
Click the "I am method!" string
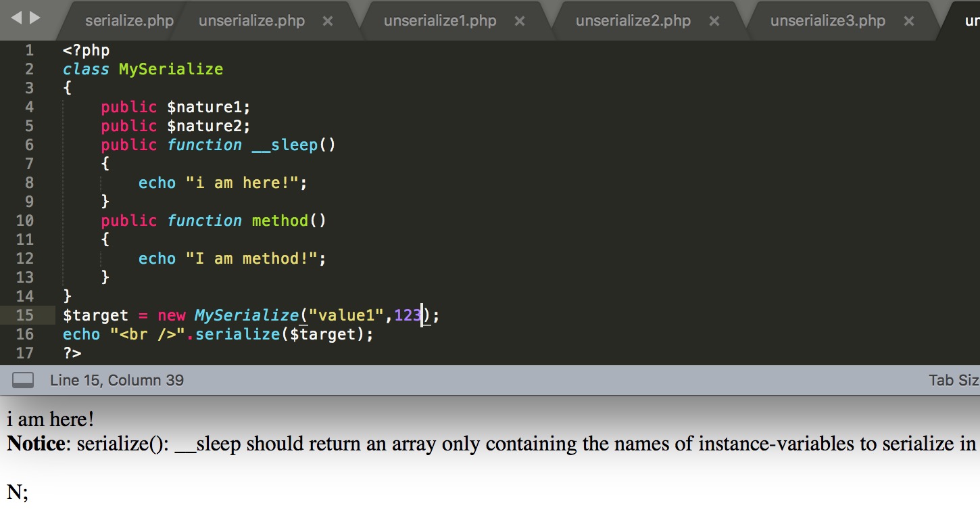coord(251,258)
